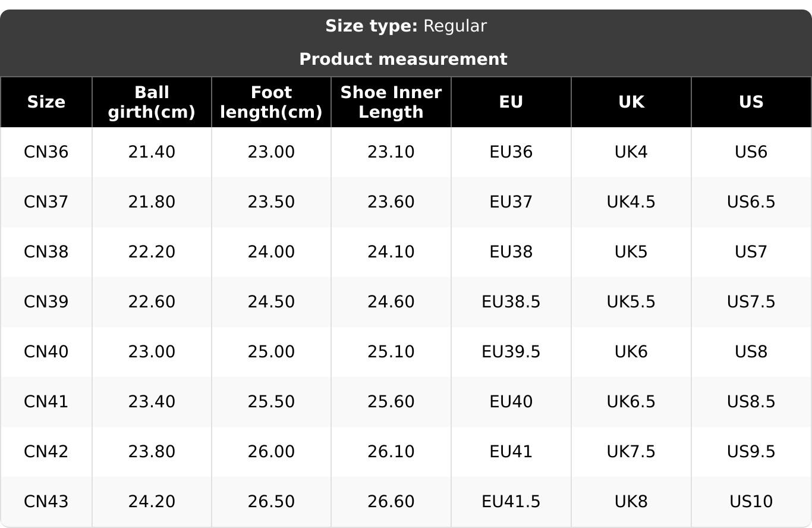812x528 pixels.
Task: Select the US6.5 cell
Action: tap(751, 202)
